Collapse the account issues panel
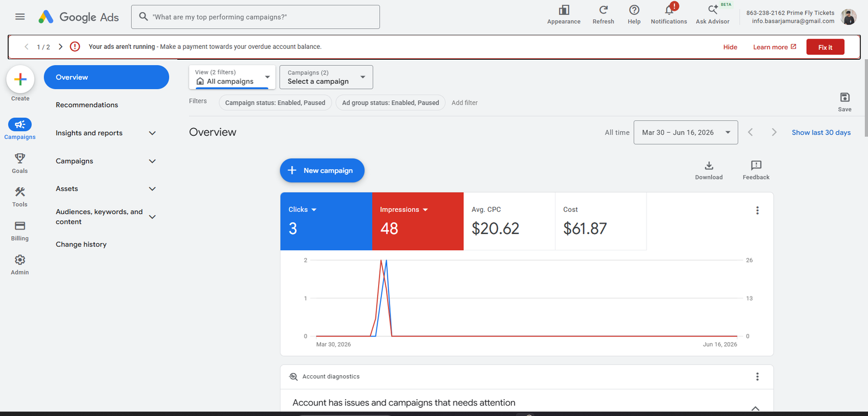The image size is (868, 416). [x=755, y=408]
